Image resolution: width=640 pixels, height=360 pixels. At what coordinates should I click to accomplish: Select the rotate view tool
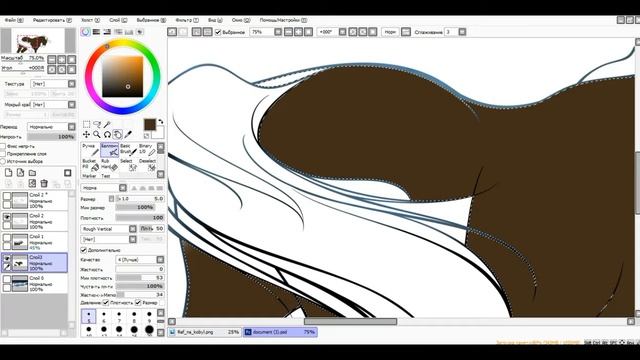[107, 134]
